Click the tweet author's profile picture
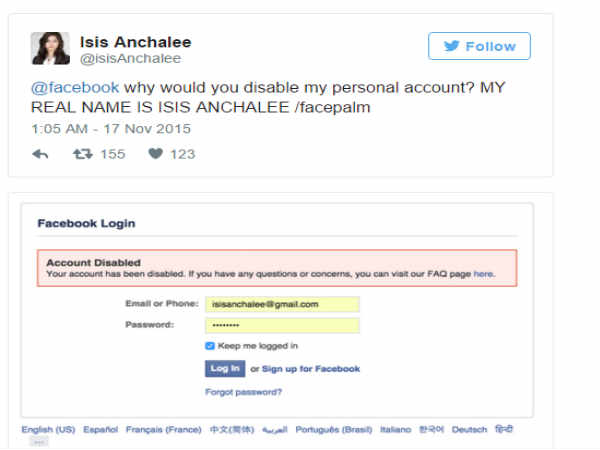The image size is (600, 450). (50, 49)
